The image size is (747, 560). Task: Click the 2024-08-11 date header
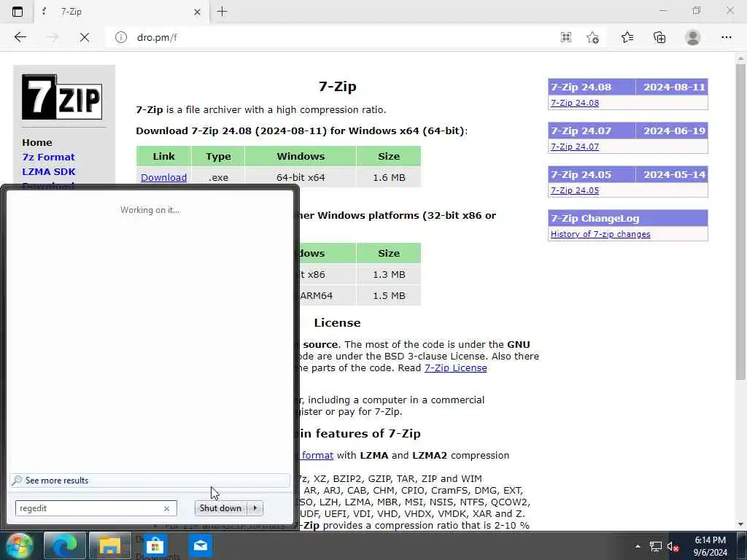[x=672, y=87]
